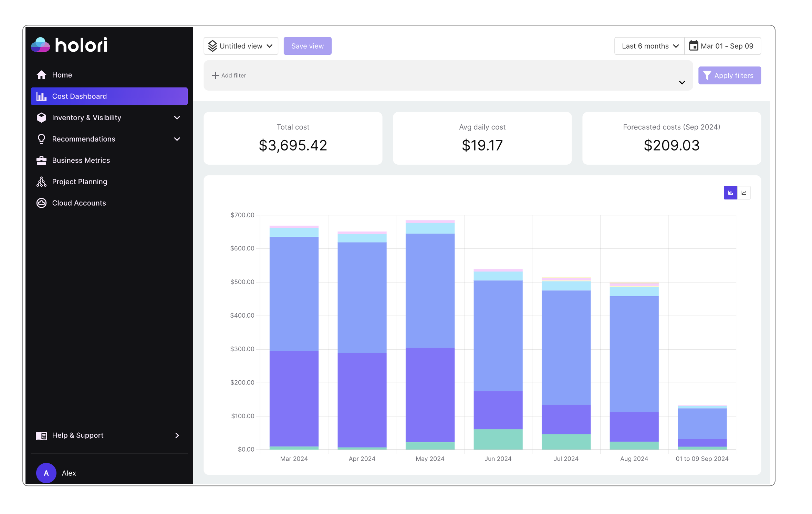Click the May 2024 axis label
The image size is (812, 514).
pyautogui.click(x=430, y=459)
